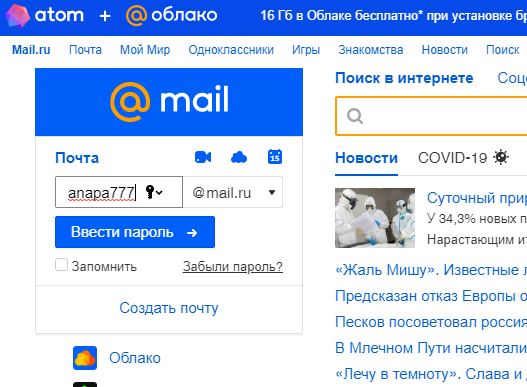Click the Почта heading in login box
Viewport: 527px width, 387px height.
click(x=77, y=158)
